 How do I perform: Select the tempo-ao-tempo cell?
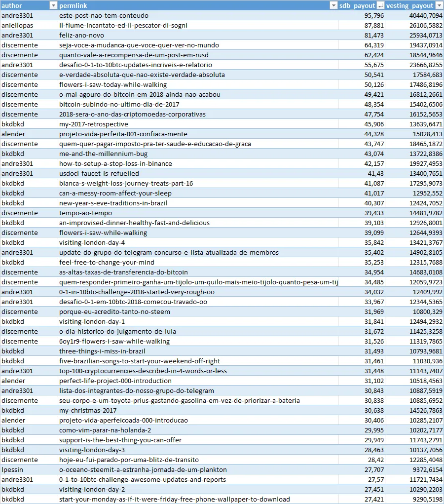(198, 213)
